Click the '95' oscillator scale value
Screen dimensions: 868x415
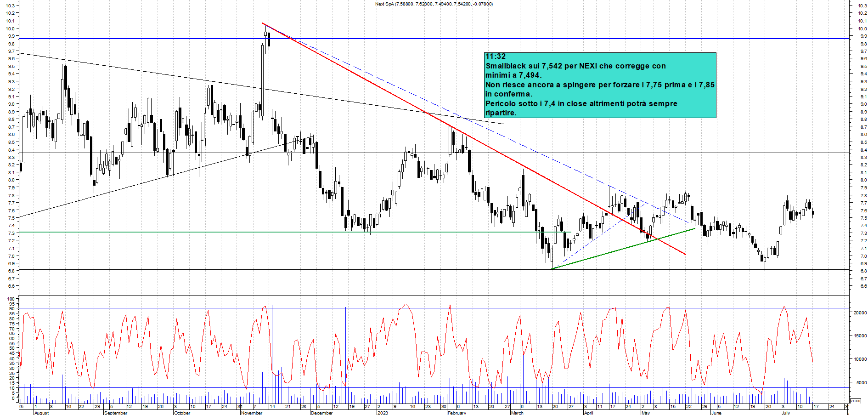pos(12,304)
